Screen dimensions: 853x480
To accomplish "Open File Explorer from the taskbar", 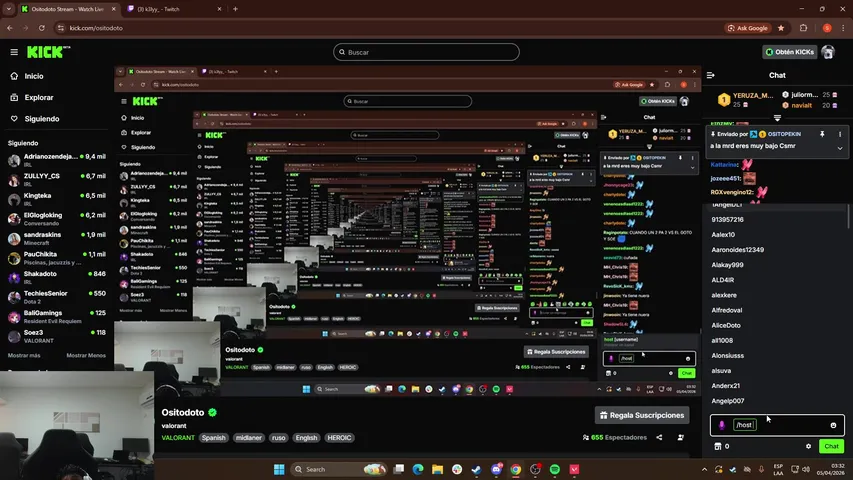I will click(437, 469).
